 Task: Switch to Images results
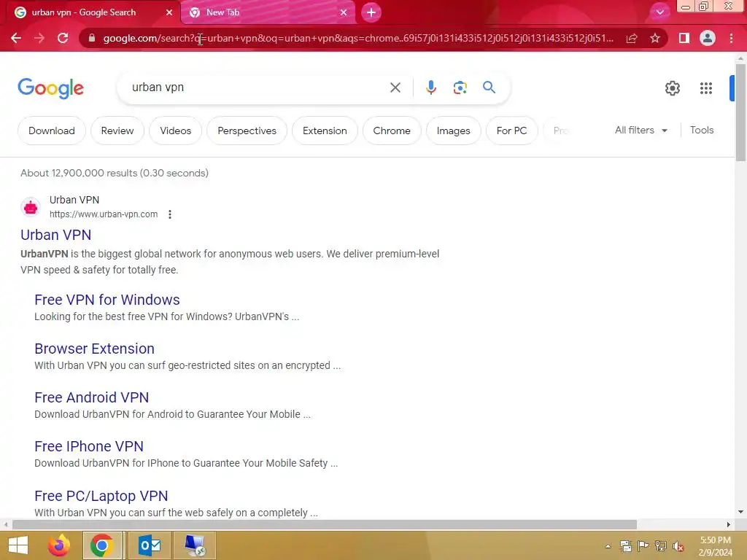pyautogui.click(x=453, y=131)
